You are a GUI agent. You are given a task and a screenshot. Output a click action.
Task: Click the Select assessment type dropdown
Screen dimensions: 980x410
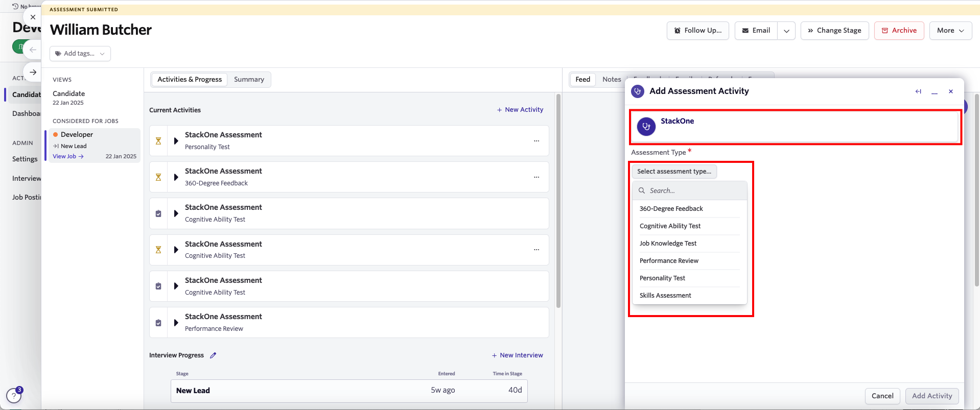(x=674, y=172)
